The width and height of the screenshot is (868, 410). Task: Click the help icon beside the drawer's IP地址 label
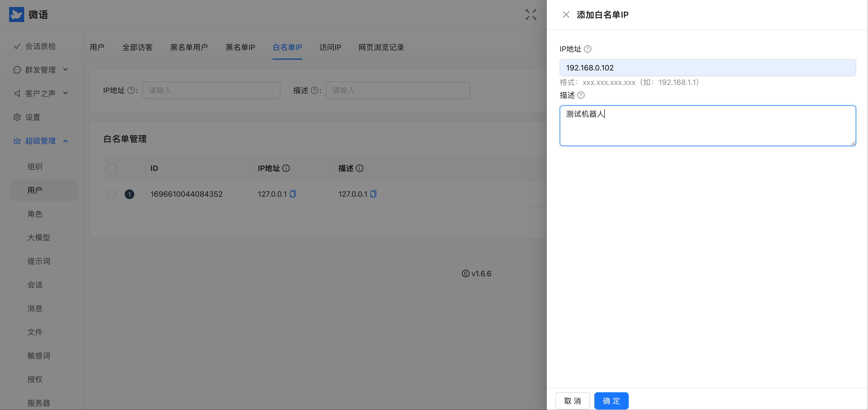click(x=588, y=49)
